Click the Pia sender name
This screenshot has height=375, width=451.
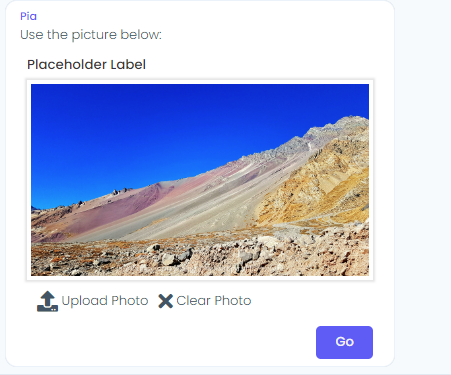click(28, 16)
